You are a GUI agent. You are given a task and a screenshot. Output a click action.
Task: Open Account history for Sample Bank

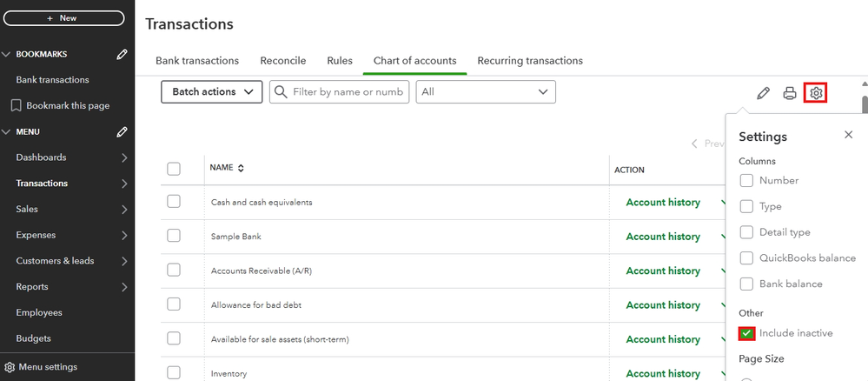[x=663, y=237]
